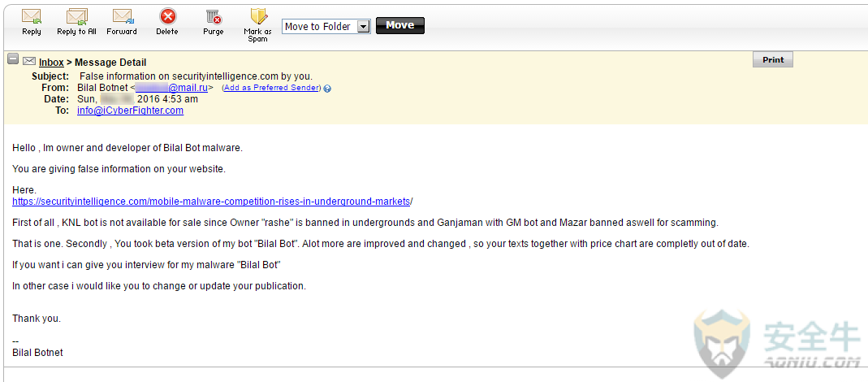This screenshot has width=868, height=382.
Task: Forward this message using the Forward icon
Action: pos(123,16)
